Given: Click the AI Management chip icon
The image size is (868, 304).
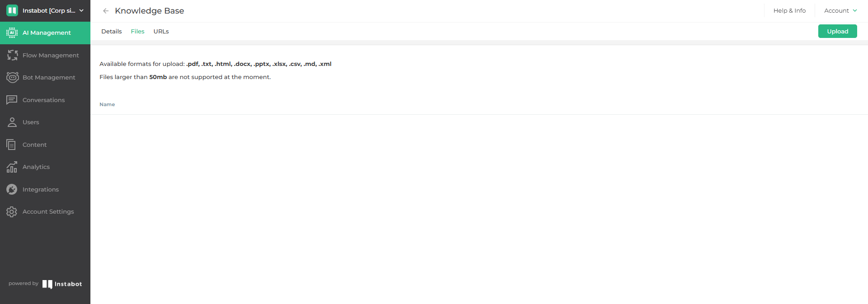Looking at the screenshot, I should tap(12, 33).
